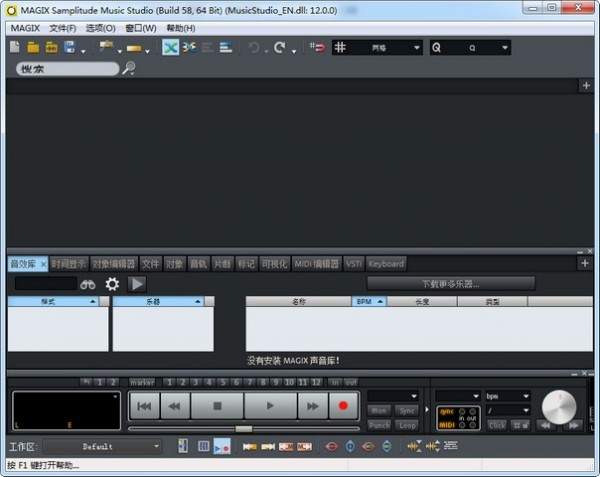The image size is (600, 477).
Task: Click the new project file icon
Action: pos(15,47)
